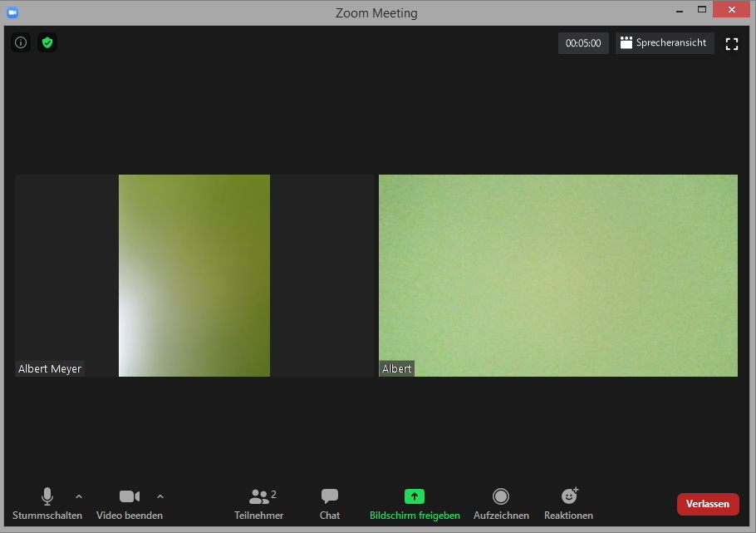The image size is (756, 533).
Task: Open the Teilnehmer participants panel
Action: 259,504
